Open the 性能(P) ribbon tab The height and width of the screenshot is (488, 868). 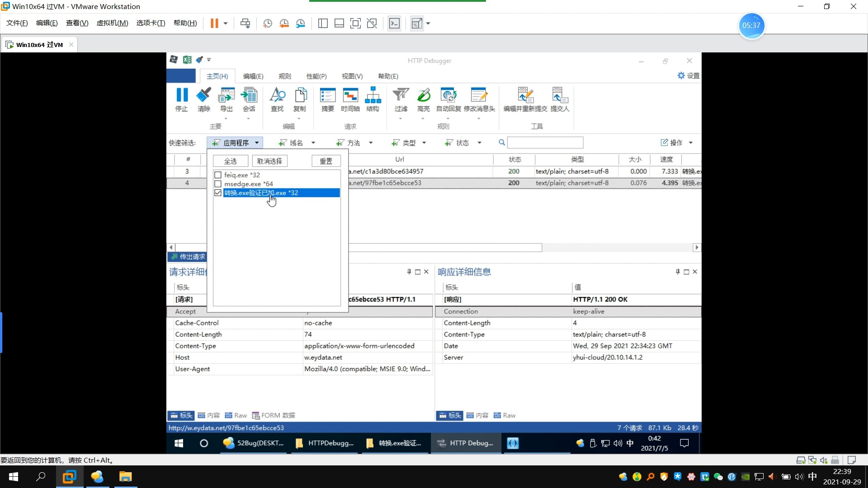click(316, 76)
